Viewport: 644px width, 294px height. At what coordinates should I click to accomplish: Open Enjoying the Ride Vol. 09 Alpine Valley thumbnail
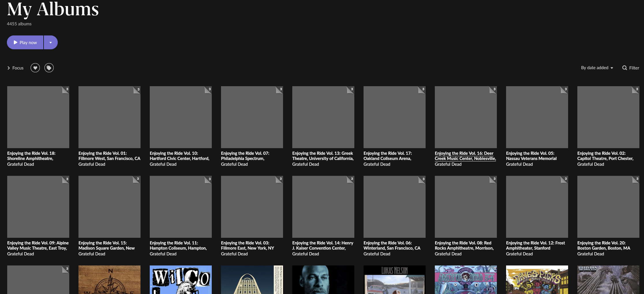tap(38, 207)
